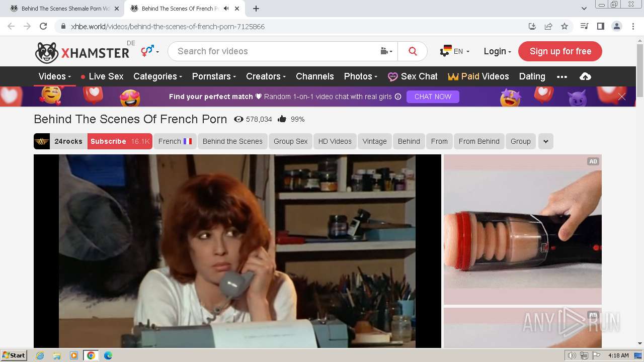Close the purple promo banner
The image size is (644, 362).
(x=622, y=97)
